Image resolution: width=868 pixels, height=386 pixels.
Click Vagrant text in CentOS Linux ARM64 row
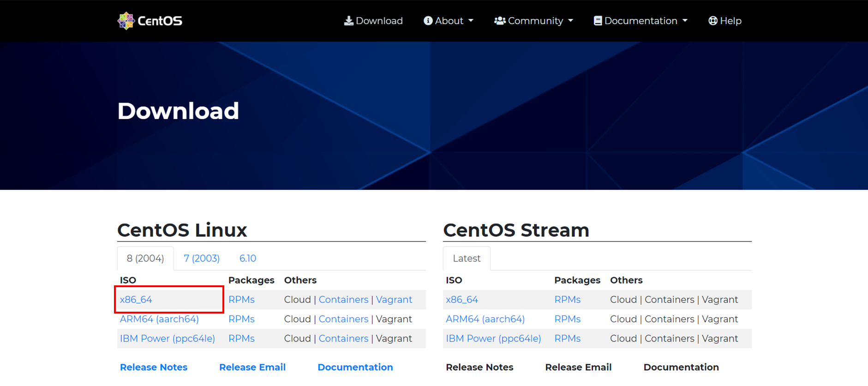click(394, 319)
